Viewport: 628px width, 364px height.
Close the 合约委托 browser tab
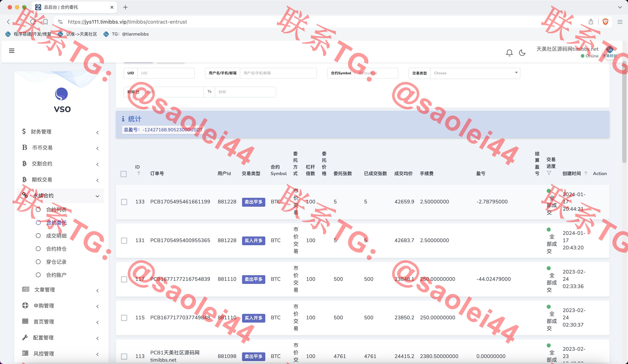coord(112,7)
